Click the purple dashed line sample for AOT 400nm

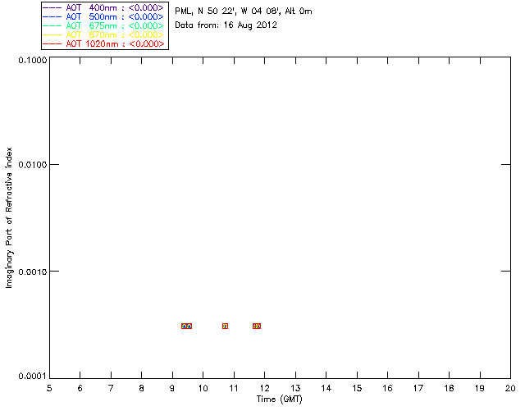tap(52, 7)
